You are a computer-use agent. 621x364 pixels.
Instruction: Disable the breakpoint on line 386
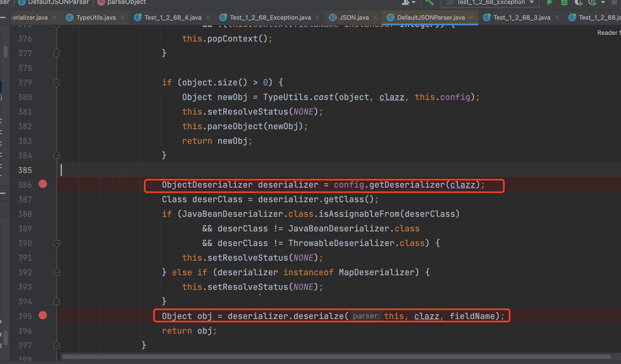pyautogui.click(x=43, y=184)
